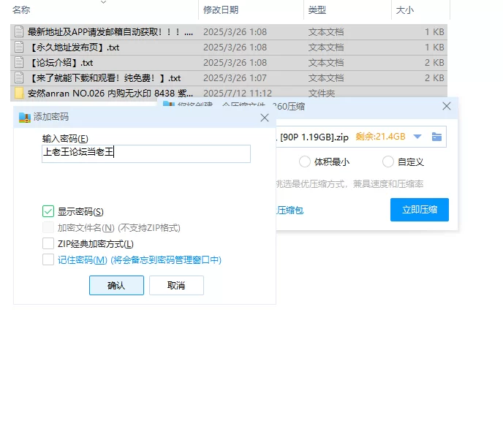
Task: Select file 【论坛介绍】.txt
Action: (229, 63)
